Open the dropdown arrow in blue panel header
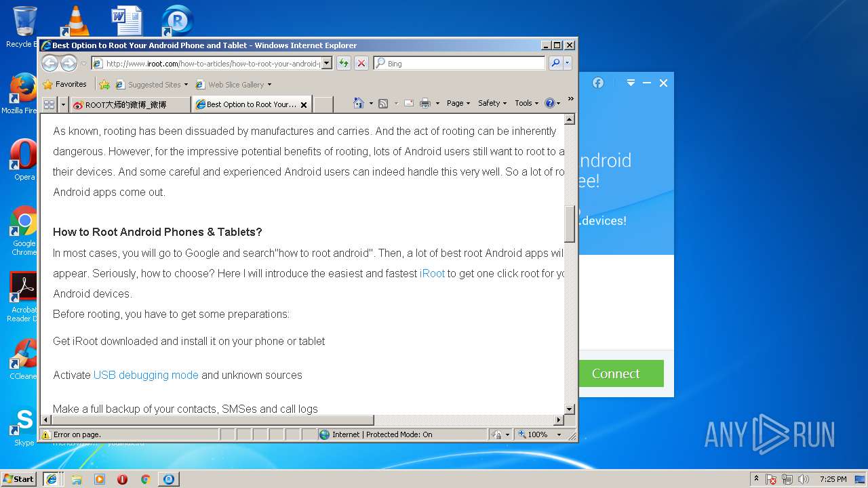 point(631,83)
